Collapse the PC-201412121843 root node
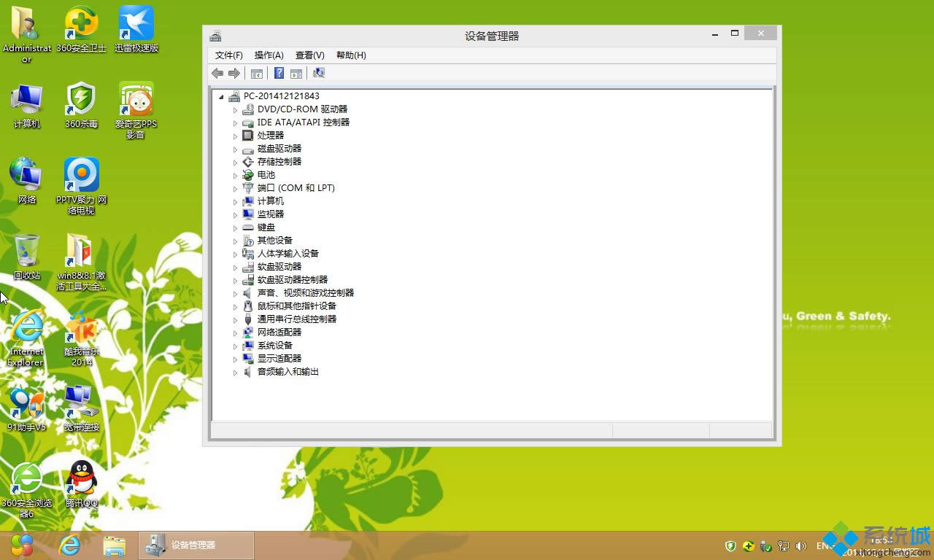 223,96
